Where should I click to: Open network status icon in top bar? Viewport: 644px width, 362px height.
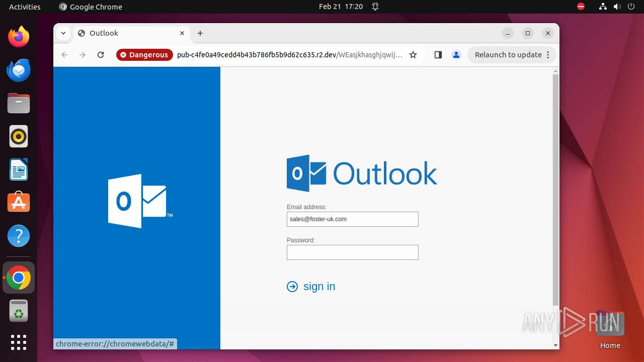tap(603, 7)
